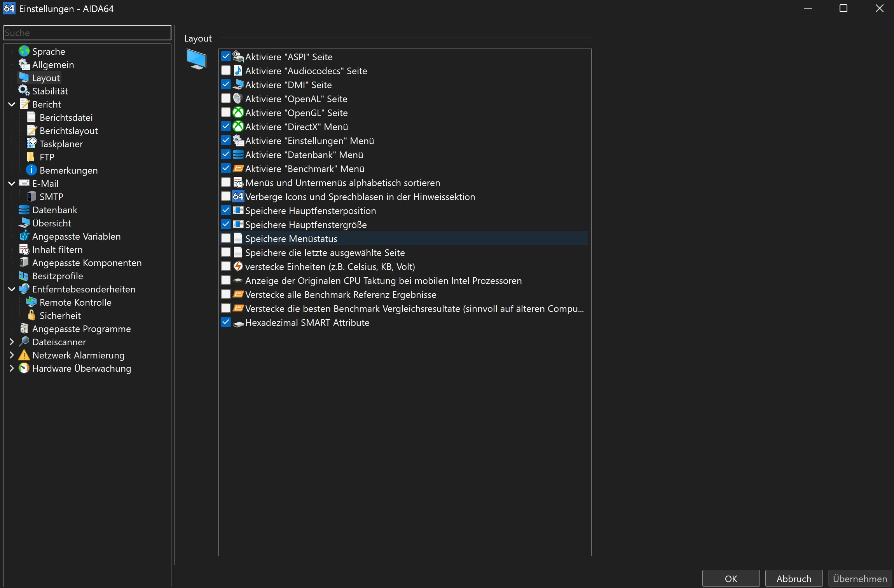This screenshot has width=894, height=588.
Task: Select "Aktiviere Einstellungen Menü" row text
Action: point(309,141)
